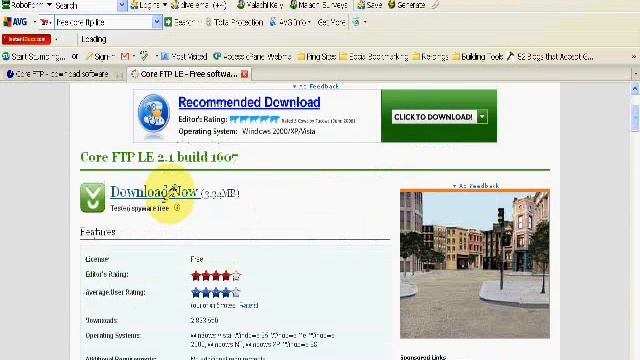Click the Start Stumbling toolbar button

pyautogui.click(x=34, y=56)
